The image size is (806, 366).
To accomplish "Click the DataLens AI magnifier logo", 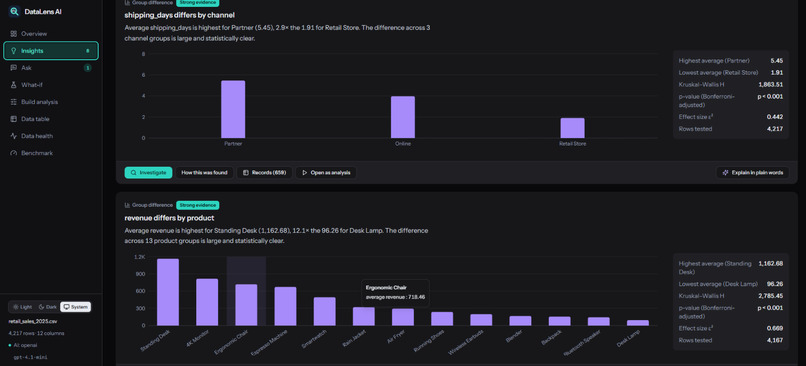I will tap(14, 11).
